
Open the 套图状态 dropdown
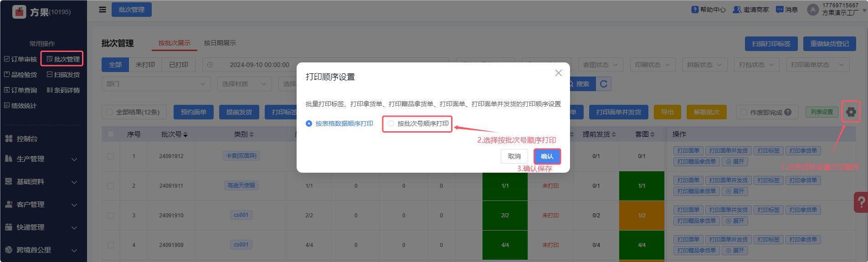[x=601, y=65]
